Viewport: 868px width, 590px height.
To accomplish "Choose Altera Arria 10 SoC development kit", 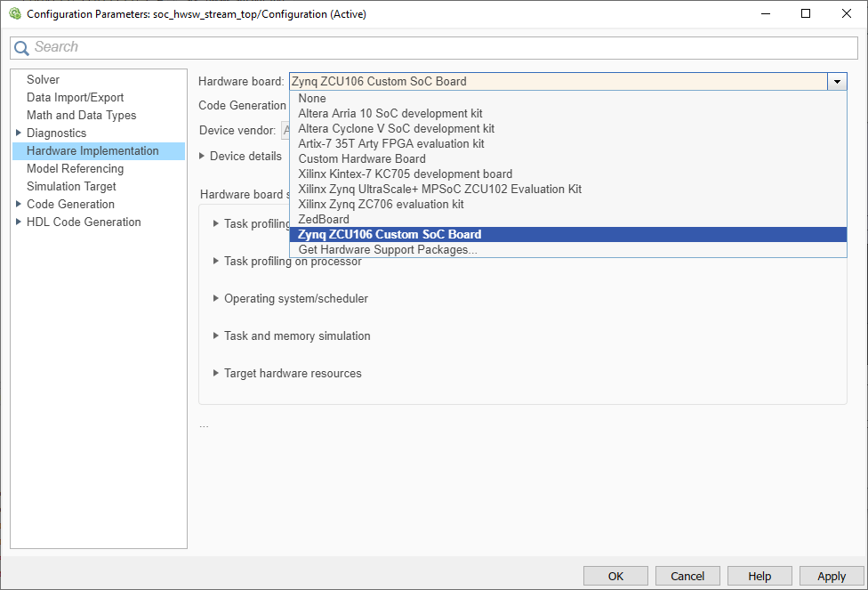I will click(x=568, y=113).
